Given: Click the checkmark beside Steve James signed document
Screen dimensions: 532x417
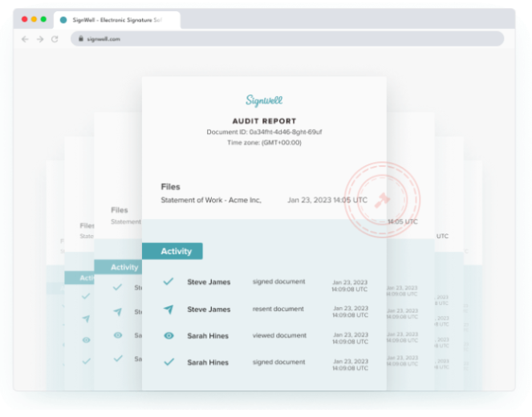Looking at the screenshot, I should click(169, 281).
